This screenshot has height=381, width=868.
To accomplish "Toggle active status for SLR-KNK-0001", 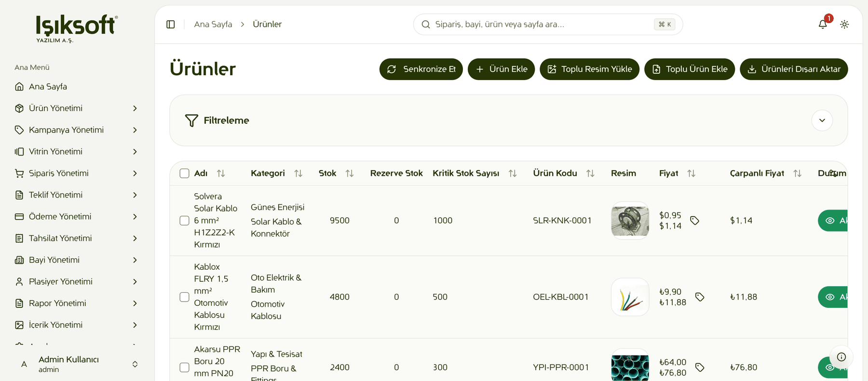I will tap(833, 221).
